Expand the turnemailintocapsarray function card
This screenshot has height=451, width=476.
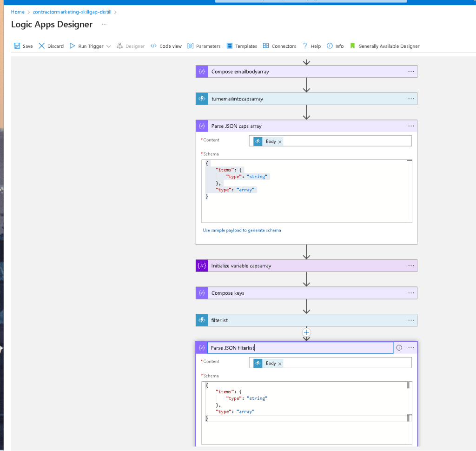(306, 99)
